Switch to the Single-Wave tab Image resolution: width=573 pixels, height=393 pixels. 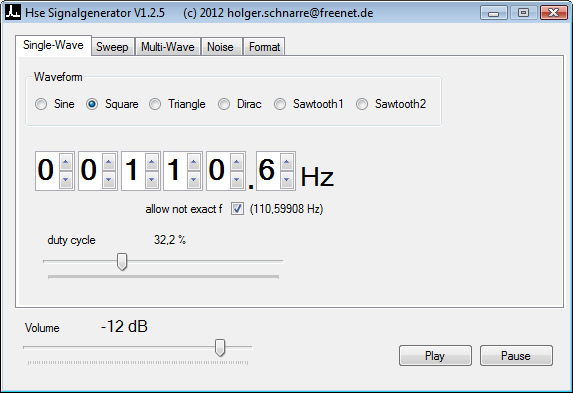(53, 45)
